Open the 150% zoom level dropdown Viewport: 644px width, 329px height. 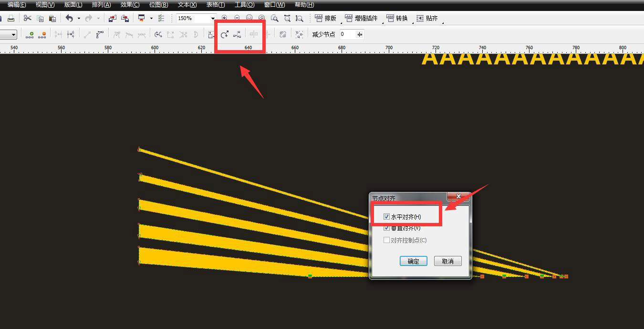point(213,19)
